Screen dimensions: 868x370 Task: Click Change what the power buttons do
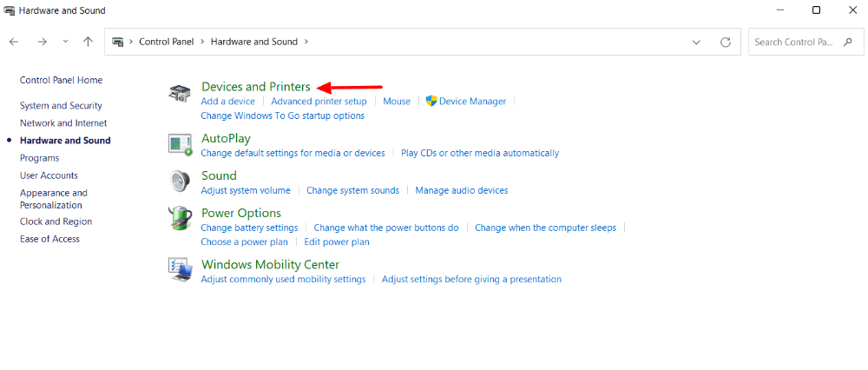[x=386, y=228]
